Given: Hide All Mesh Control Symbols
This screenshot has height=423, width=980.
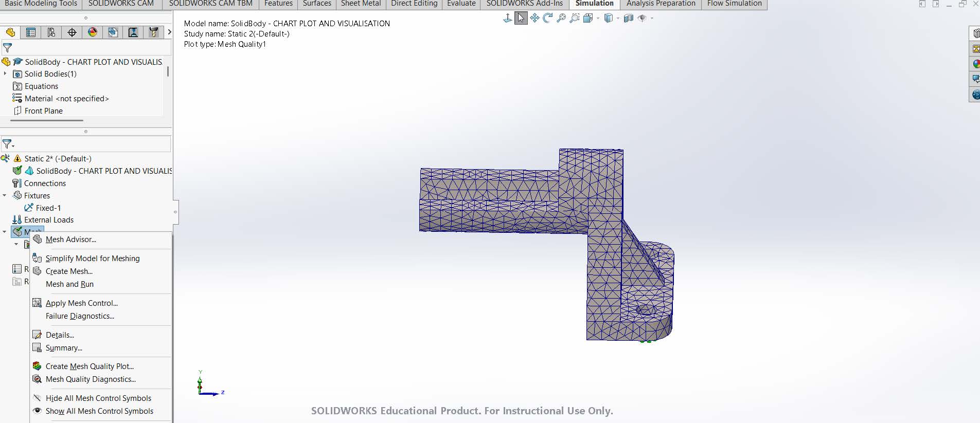Looking at the screenshot, I should pos(98,398).
